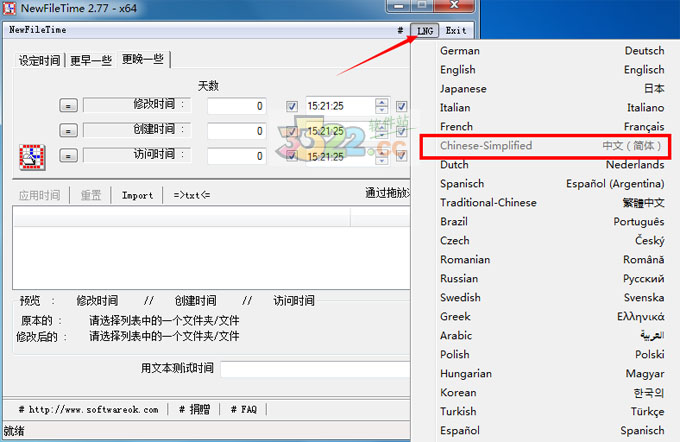Click the 修改时间 label in the preview row

[x=97, y=301]
